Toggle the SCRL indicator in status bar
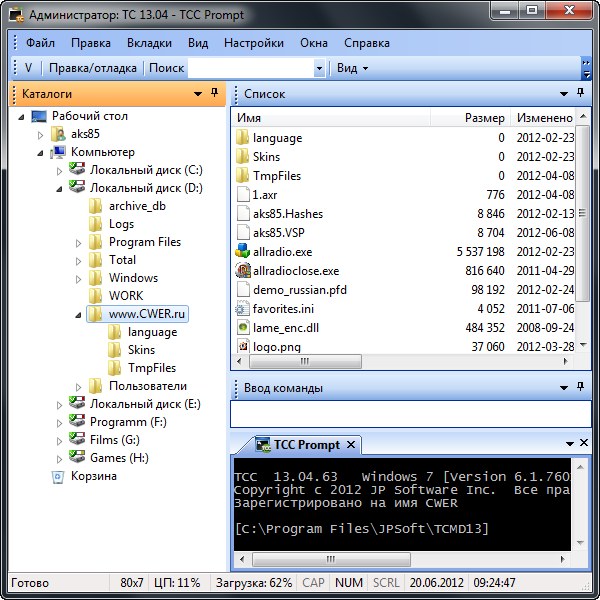This screenshot has height=600, width=600. pos(385,582)
